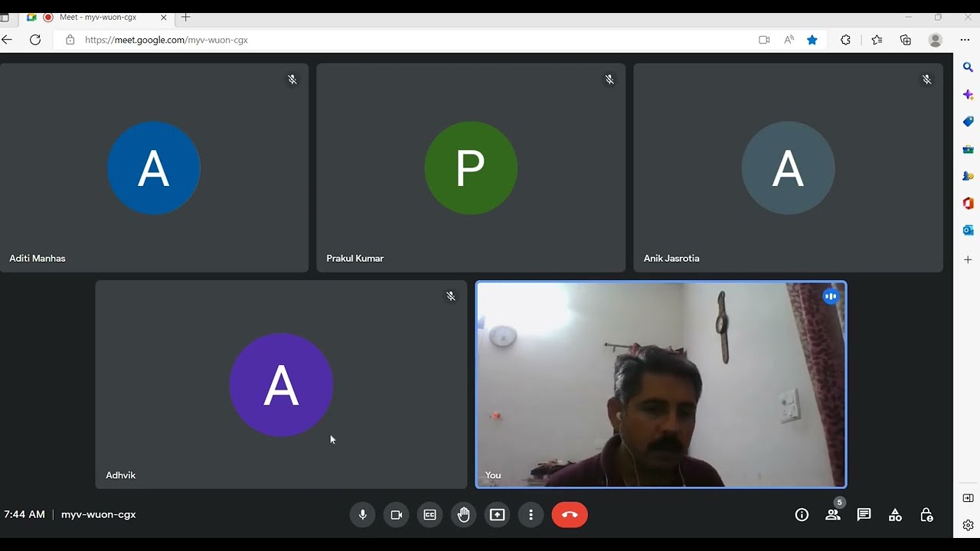Image resolution: width=980 pixels, height=551 pixels.
Task: Open sidebar Search icon
Action: tap(968, 67)
